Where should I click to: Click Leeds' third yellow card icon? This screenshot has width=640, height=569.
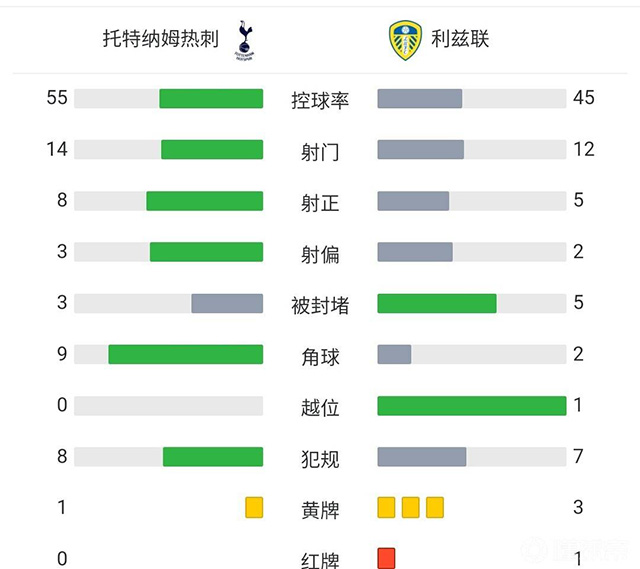pyautogui.click(x=434, y=507)
